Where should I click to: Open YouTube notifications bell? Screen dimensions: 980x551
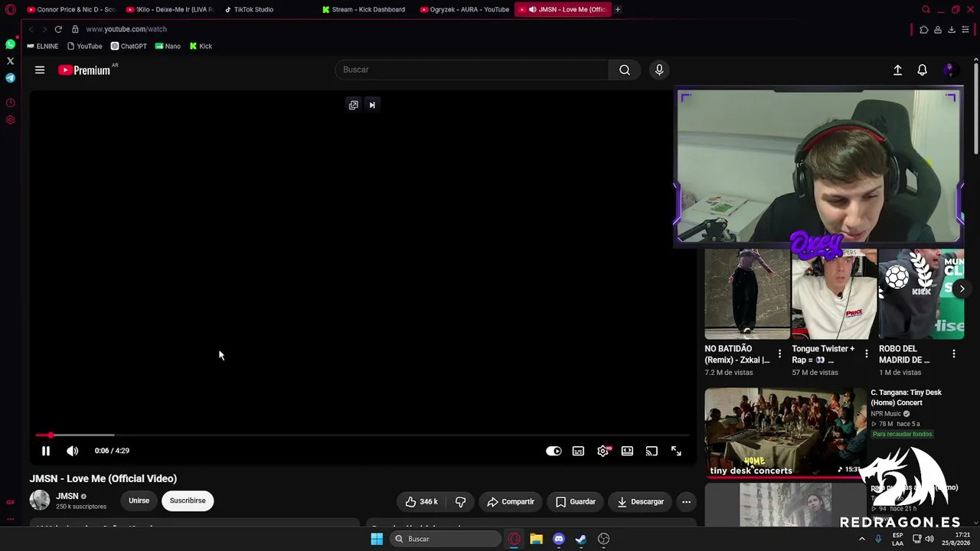(923, 70)
